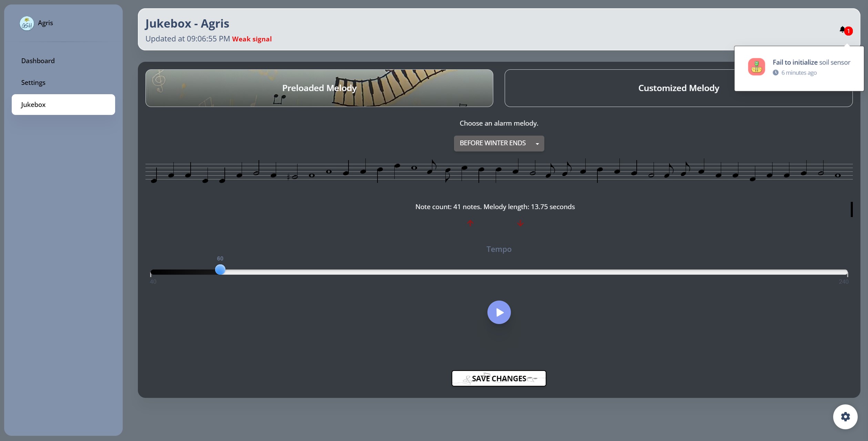Switch to the Customized Melody tab

coord(678,88)
